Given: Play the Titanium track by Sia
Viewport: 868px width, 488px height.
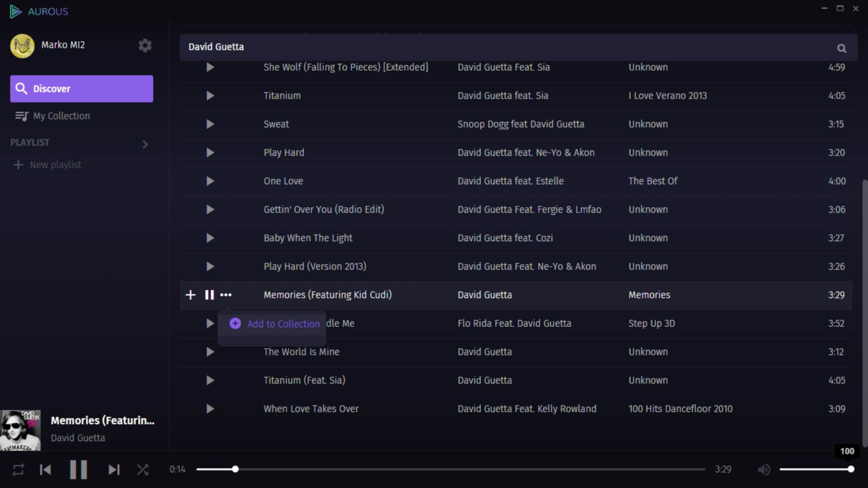Looking at the screenshot, I should coord(210,96).
